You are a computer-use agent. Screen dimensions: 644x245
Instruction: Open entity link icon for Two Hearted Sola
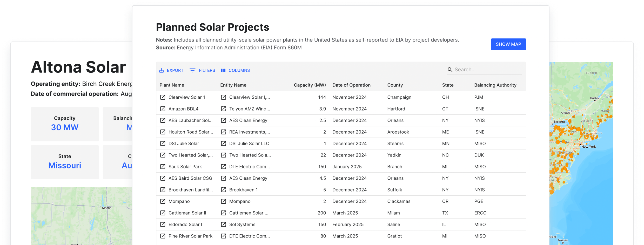(x=223, y=155)
